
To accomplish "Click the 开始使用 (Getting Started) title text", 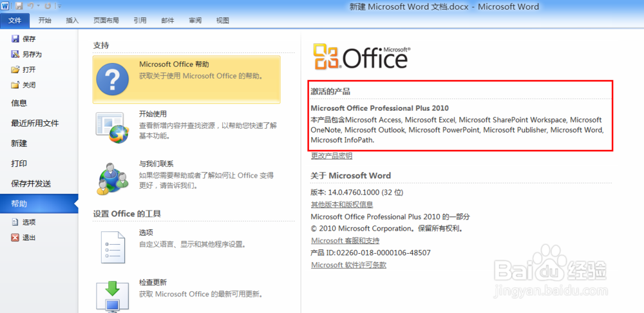I will point(153,114).
